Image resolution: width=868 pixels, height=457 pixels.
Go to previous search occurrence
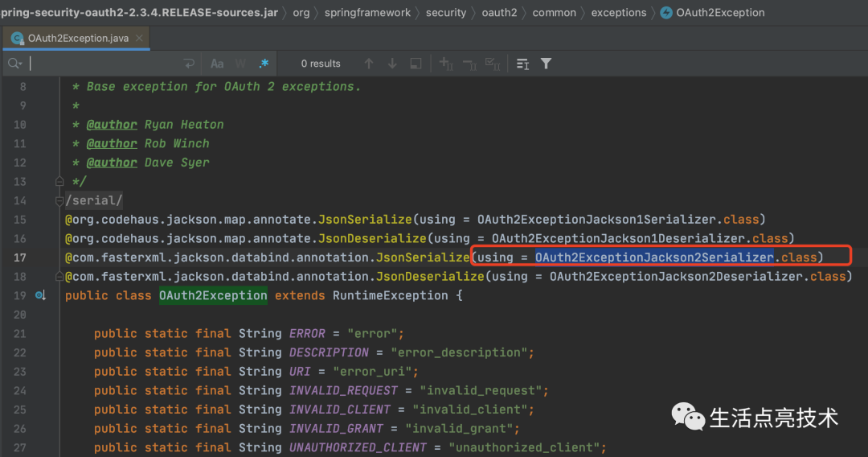click(x=369, y=64)
